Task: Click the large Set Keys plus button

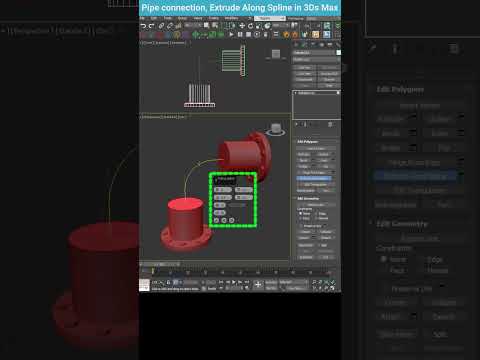Action: pos(258,285)
